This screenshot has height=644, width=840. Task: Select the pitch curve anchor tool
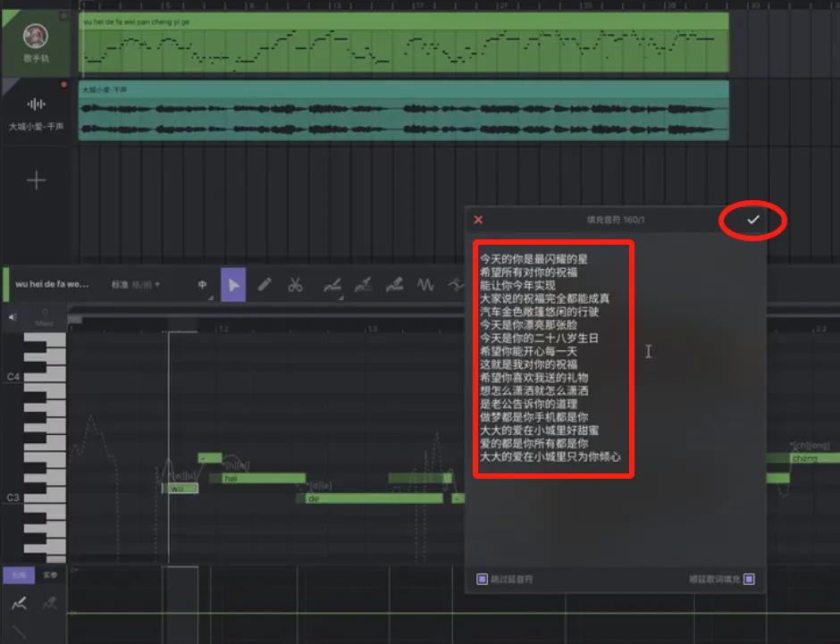coord(364,285)
